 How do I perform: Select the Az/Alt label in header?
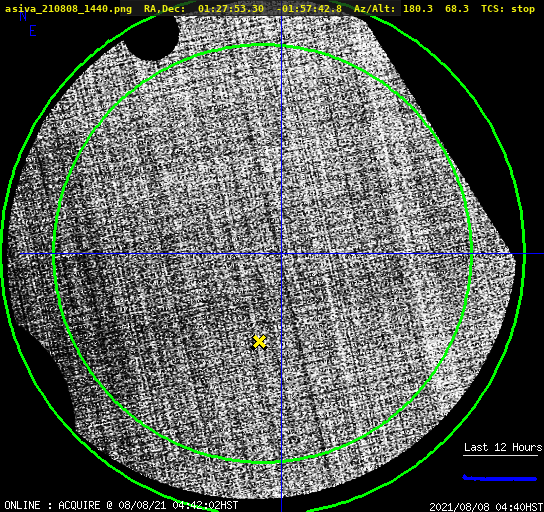pyautogui.click(x=375, y=9)
